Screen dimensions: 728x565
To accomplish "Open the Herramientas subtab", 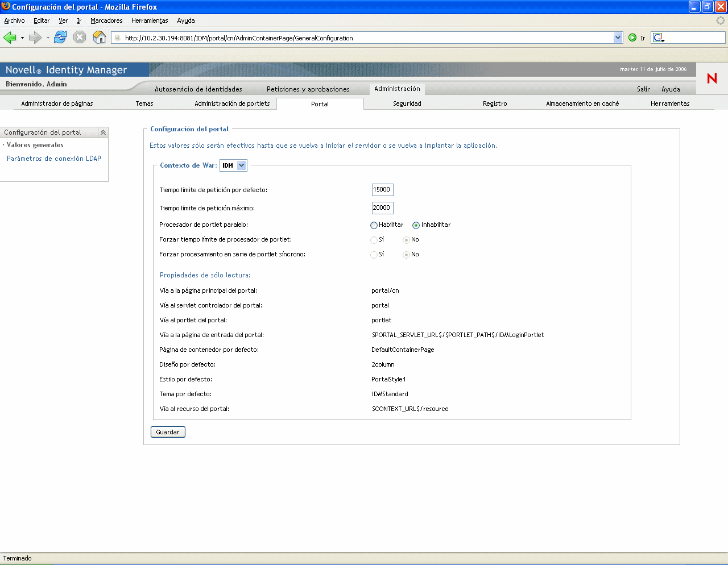I will [x=670, y=103].
